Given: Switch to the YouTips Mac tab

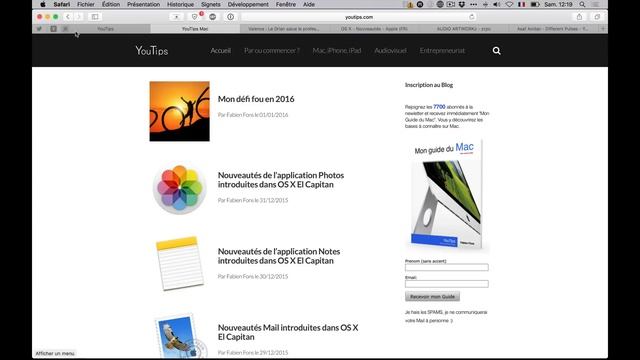Looking at the screenshot, I should 195,29.
